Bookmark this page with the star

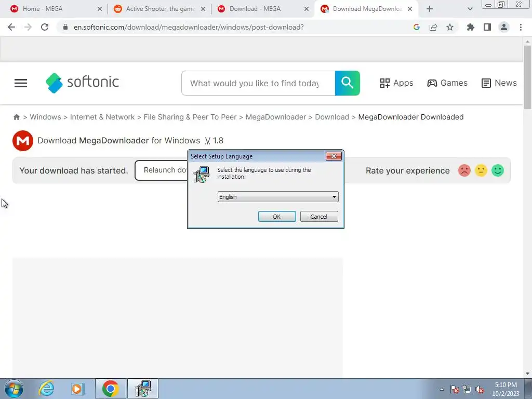tap(450, 27)
